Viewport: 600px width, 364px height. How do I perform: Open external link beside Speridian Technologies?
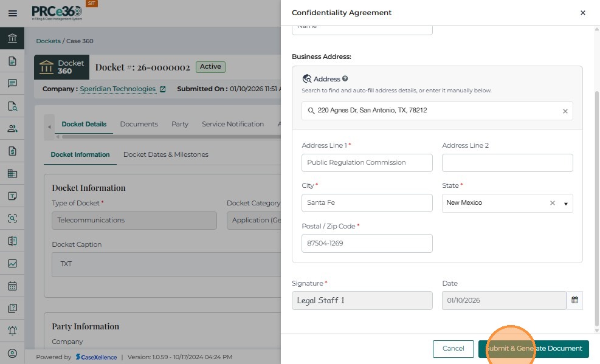[162, 89]
